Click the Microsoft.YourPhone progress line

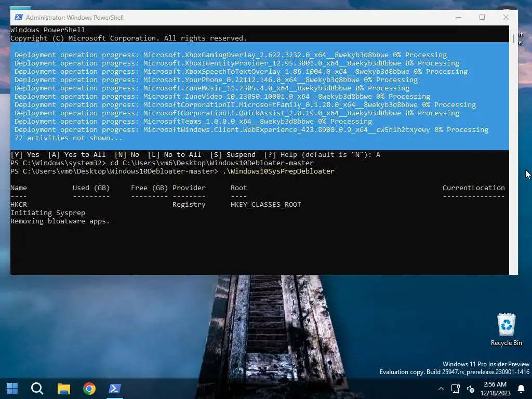coord(216,80)
